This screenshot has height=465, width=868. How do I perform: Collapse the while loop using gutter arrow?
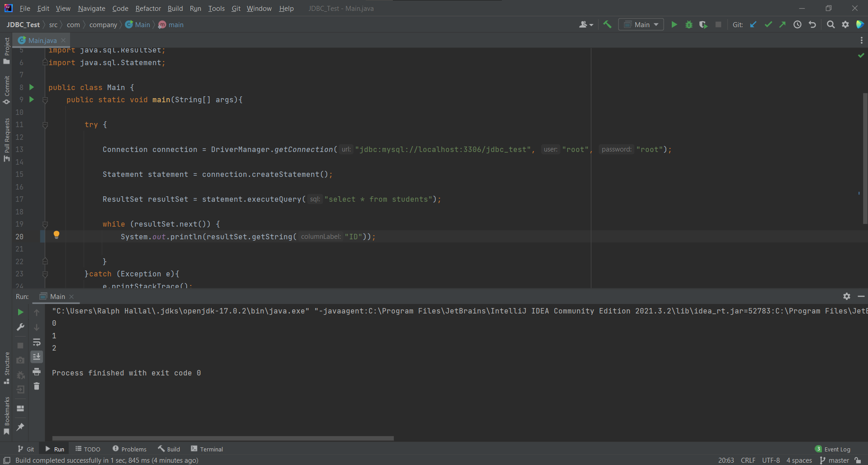[x=45, y=224]
